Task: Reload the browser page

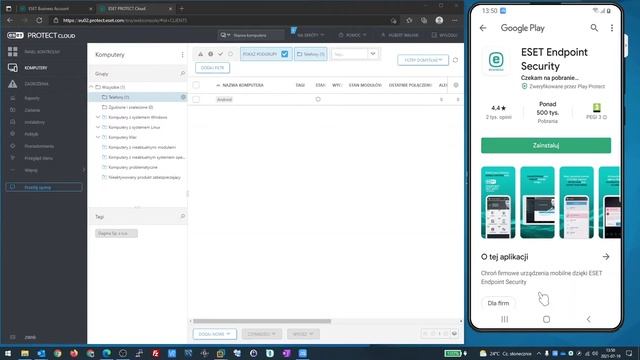Action: point(39,20)
